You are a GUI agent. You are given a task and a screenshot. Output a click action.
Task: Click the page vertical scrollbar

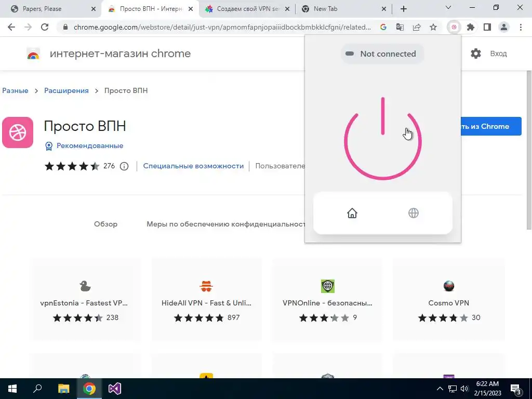[529, 150]
